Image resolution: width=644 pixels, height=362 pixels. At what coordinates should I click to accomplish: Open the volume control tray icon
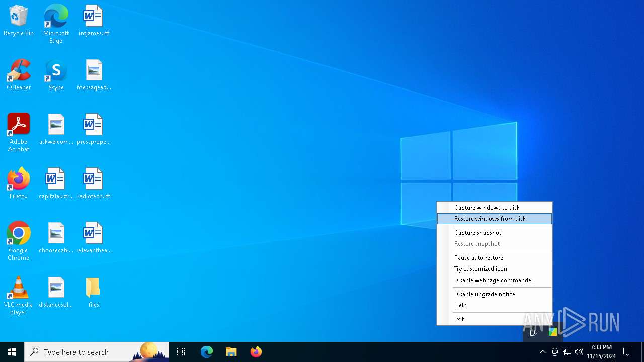[579, 352]
